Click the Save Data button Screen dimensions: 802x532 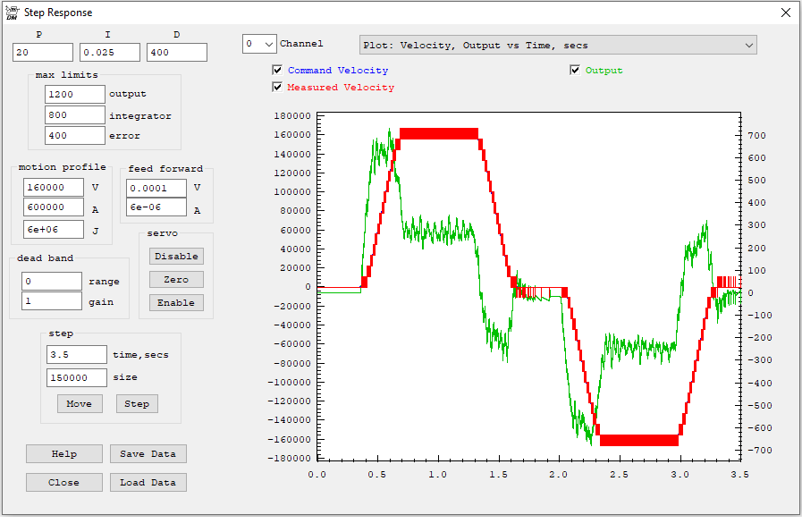pyautogui.click(x=148, y=454)
